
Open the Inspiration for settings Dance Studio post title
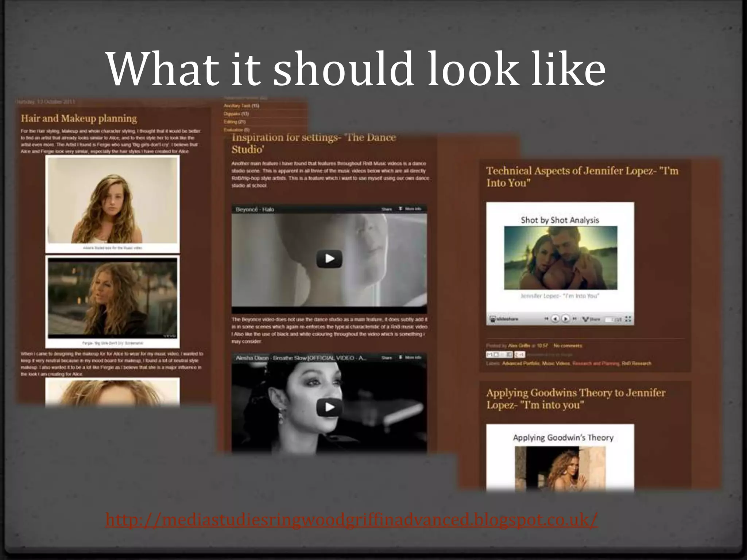click(314, 143)
